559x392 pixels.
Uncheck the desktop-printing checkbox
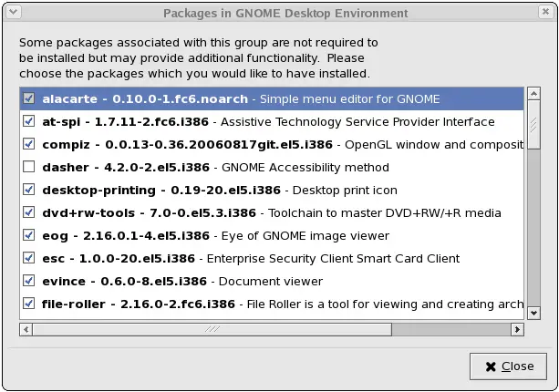(28, 190)
